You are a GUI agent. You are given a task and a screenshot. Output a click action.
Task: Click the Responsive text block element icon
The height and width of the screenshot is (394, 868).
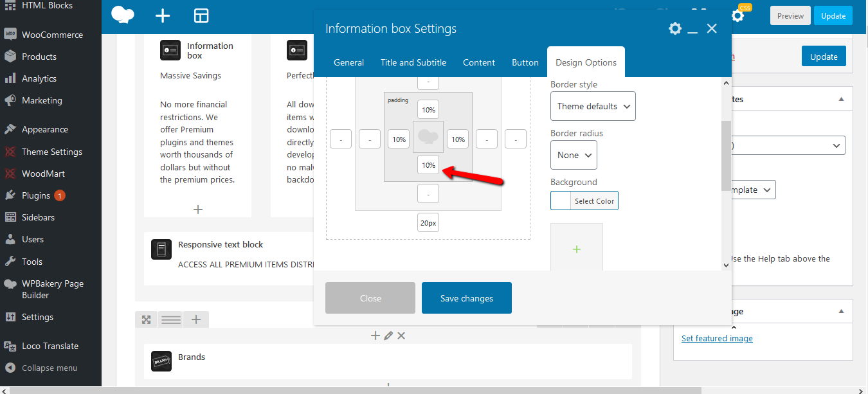161,249
